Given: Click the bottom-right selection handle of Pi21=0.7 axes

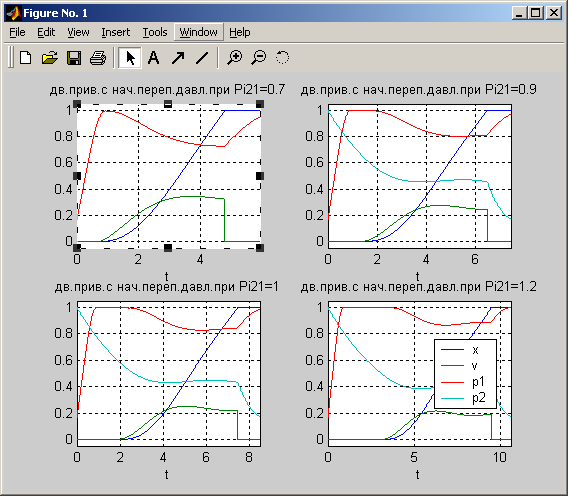Looking at the screenshot, I should click(260, 248).
